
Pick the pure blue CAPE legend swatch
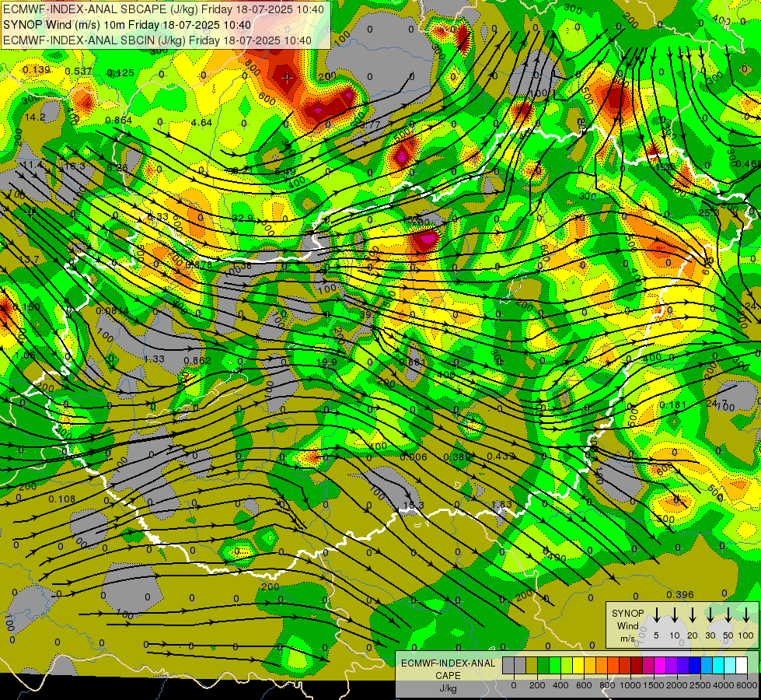(695, 665)
